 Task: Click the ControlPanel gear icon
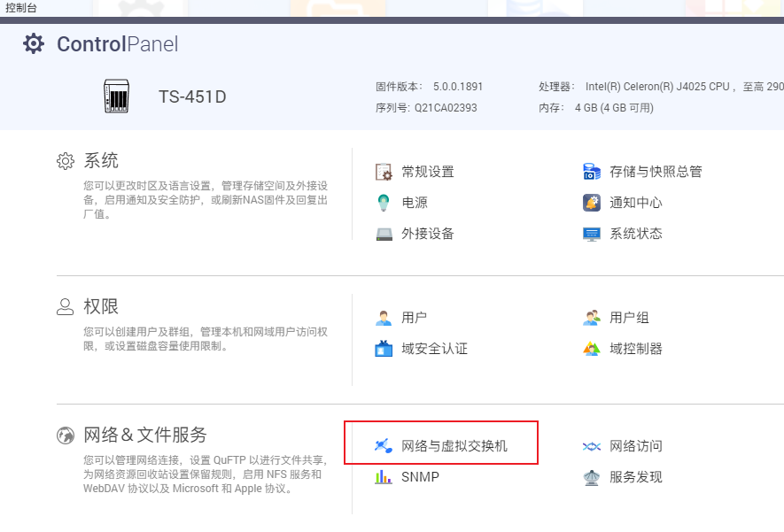pyautogui.click(x=34, y=43)
